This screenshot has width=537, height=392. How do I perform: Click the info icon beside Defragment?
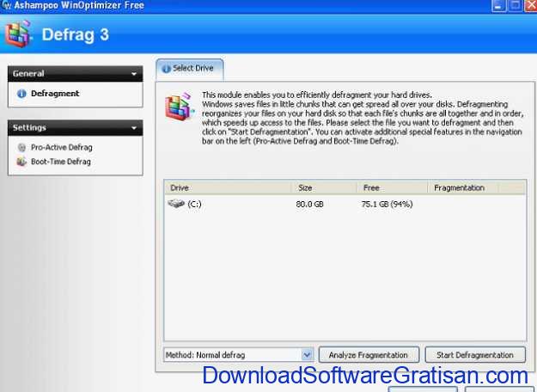[21, 94]
